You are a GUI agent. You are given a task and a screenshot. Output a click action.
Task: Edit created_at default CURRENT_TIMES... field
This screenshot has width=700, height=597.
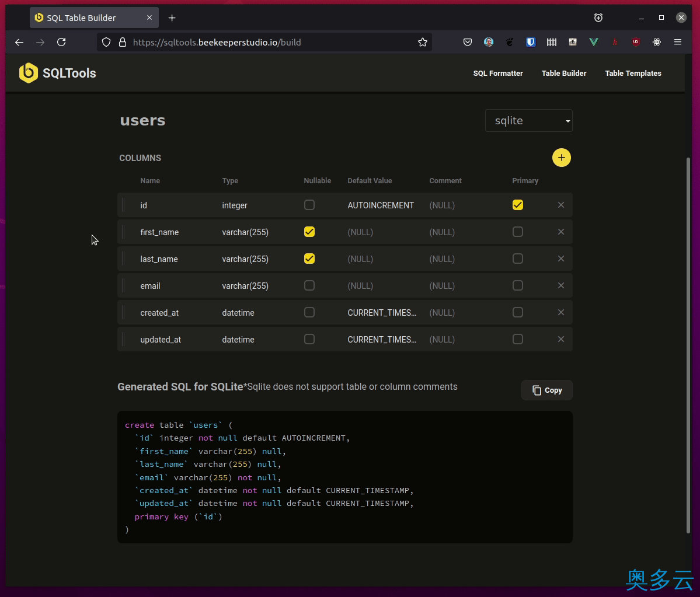tap(382, 313)
